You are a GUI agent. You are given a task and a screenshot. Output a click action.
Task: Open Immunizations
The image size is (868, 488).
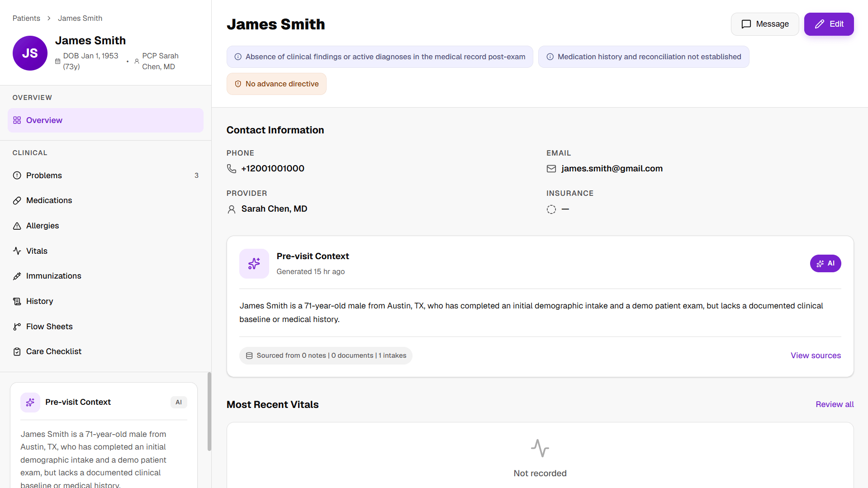point(105,276)
